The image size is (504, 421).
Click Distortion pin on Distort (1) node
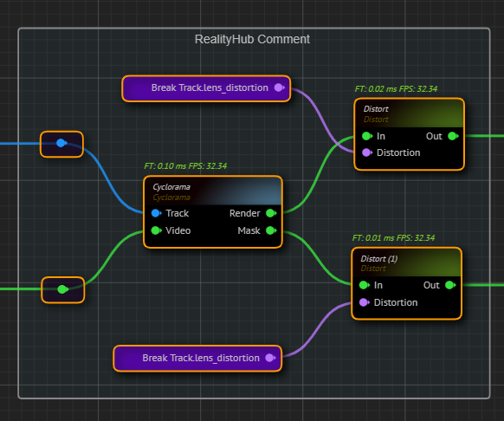point(365,302)
